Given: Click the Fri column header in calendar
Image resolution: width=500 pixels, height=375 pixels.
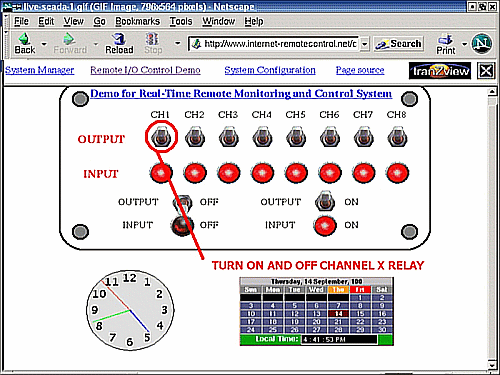Looking at the screenshot, I should click(360, 290).
